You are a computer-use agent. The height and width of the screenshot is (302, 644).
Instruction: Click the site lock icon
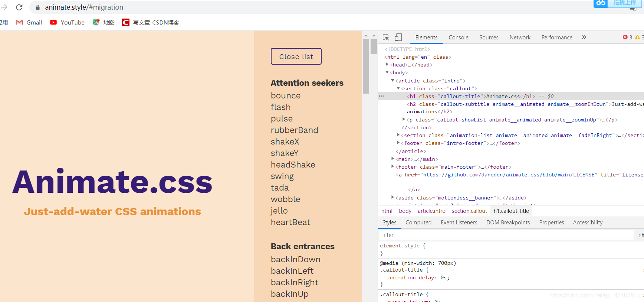pos(37,7)
